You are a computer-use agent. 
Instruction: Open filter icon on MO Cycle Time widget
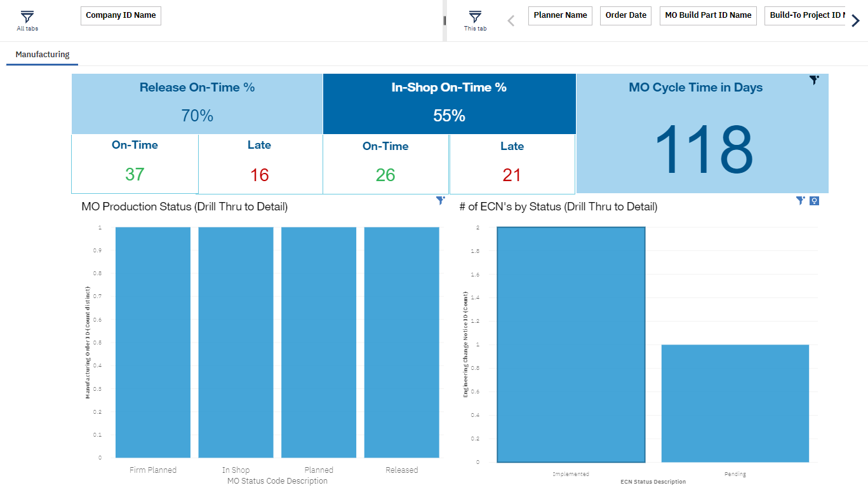(x=814, y=80)
